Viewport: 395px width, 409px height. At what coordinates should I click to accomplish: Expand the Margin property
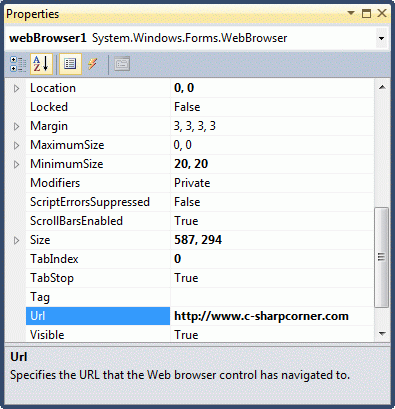click(16, 126)
